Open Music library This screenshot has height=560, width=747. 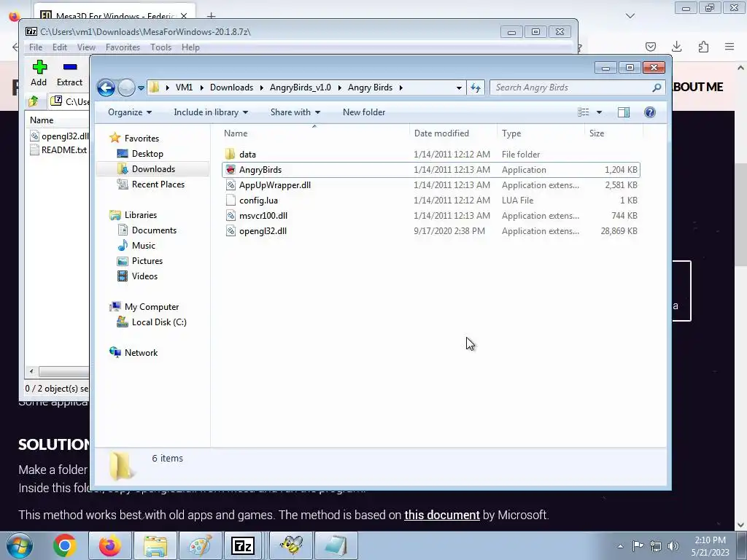[x=143, y=246]
